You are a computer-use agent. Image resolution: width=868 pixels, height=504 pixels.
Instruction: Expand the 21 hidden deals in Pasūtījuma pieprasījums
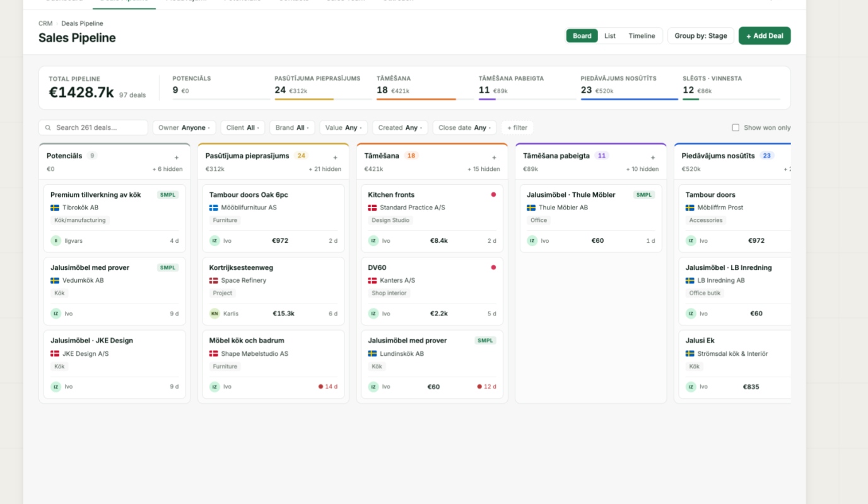[x=325, y=169]
